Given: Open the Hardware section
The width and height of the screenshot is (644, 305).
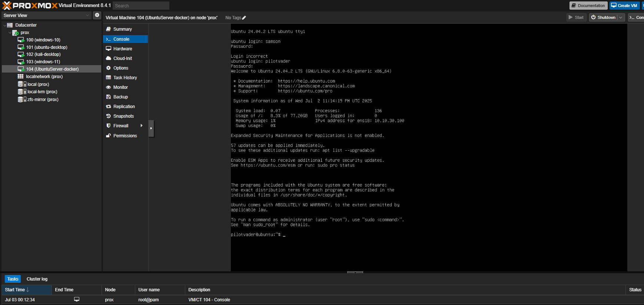Looking at the screenshot, I should pos(125,48).
